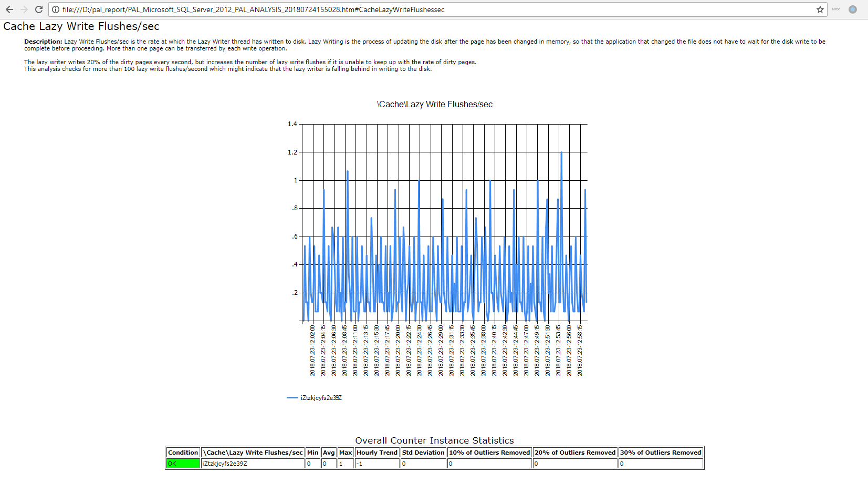Image resolution: width=868 pixels, height=493 pixels.
Task: Open the browser profile avatar icon
Action: click(x=853, y=9)
